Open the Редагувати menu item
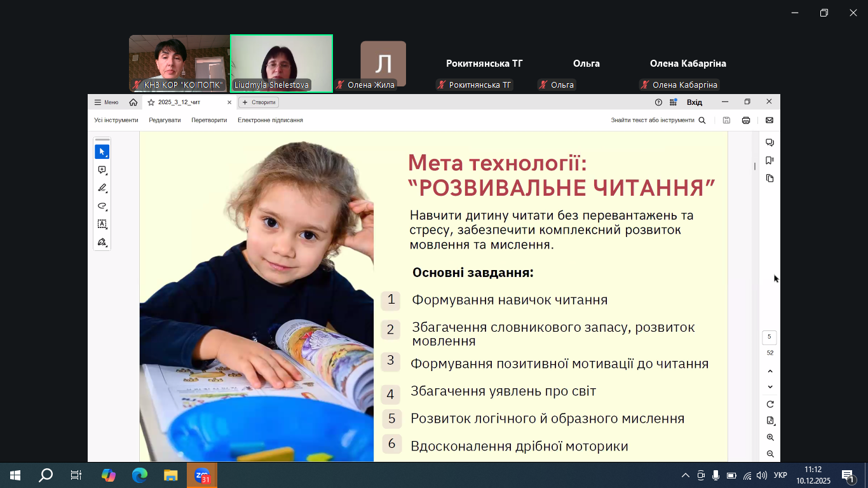 click(x=165, y=120)
